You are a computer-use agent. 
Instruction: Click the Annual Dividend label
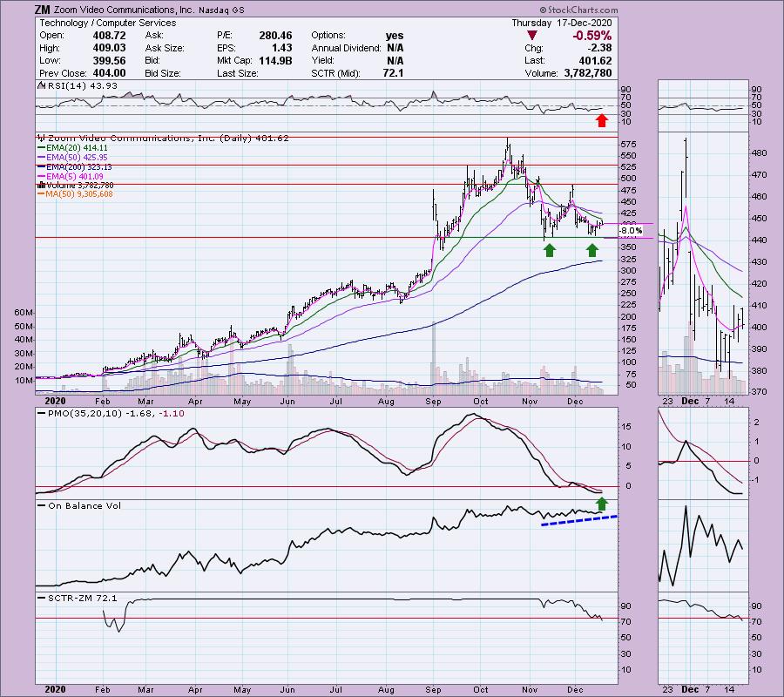(346, 48)
